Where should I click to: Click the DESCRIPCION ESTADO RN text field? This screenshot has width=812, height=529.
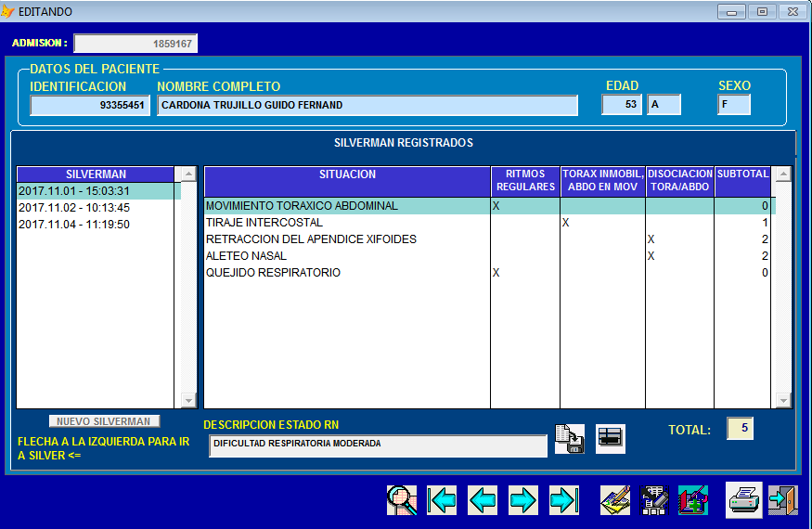coord(378,446)
